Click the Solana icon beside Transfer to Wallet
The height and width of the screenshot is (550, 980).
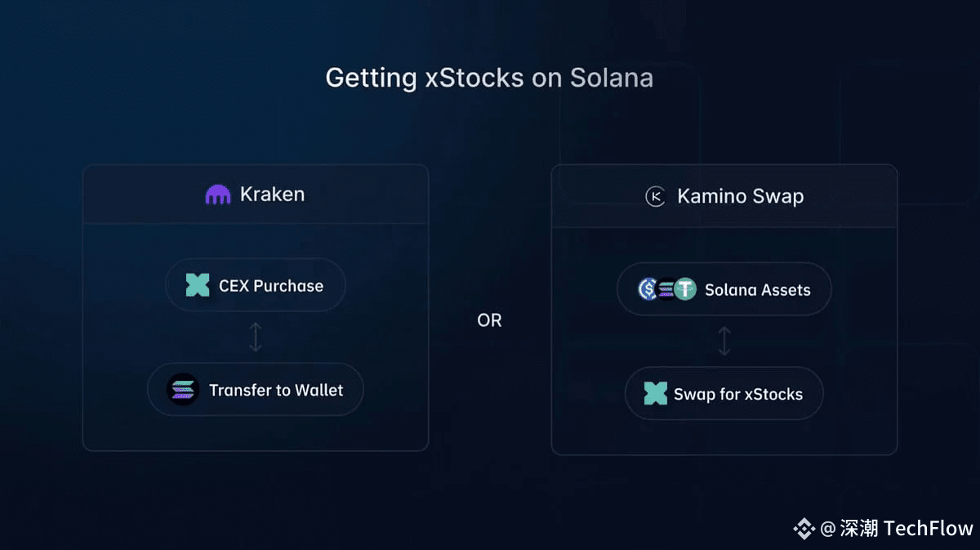click(x=182, y=390)
